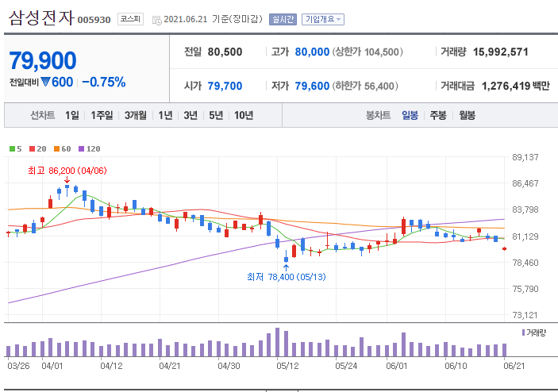Click the green 5-day moving average swatch
Viewport: 558px width, 392px height.
13,148
